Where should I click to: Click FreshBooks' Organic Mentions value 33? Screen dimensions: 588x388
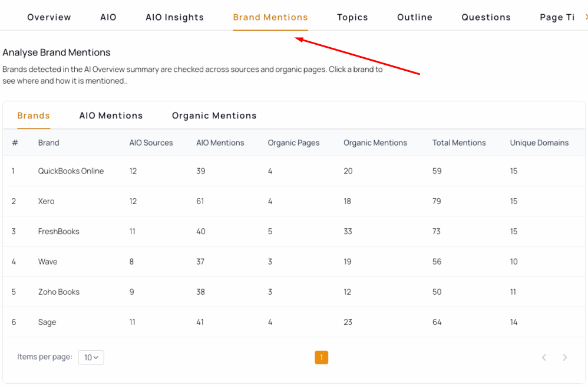348,232
